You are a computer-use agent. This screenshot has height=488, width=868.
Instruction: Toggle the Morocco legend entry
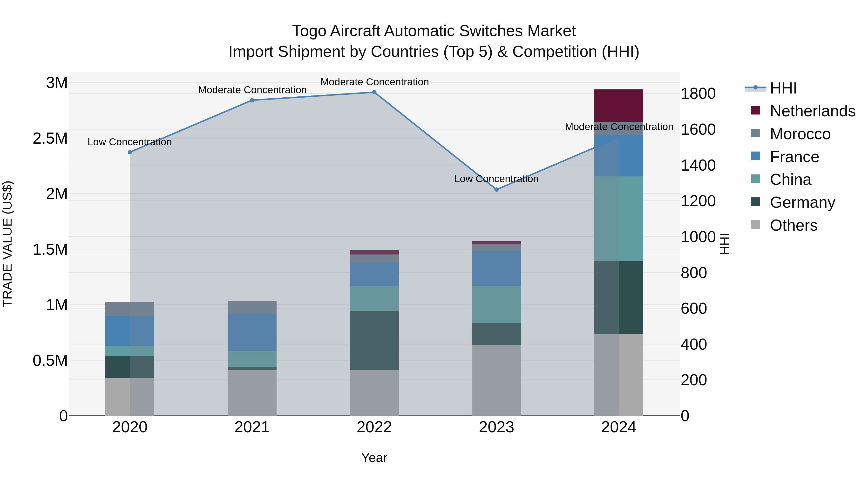click(x=791, y=134)
